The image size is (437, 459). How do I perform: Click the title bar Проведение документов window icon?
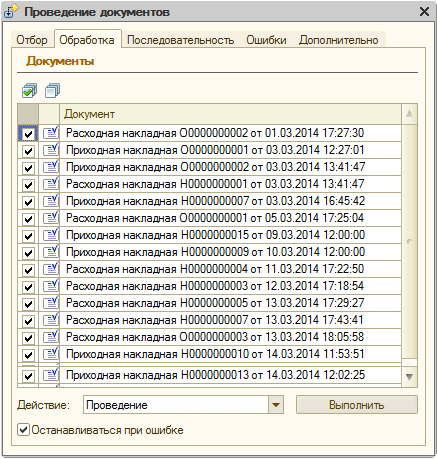pyautogui.click(x=11, y=12)
